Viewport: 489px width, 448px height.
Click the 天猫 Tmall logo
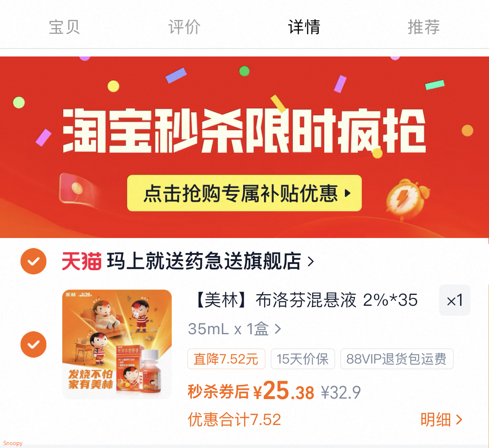tap(81, 261)
